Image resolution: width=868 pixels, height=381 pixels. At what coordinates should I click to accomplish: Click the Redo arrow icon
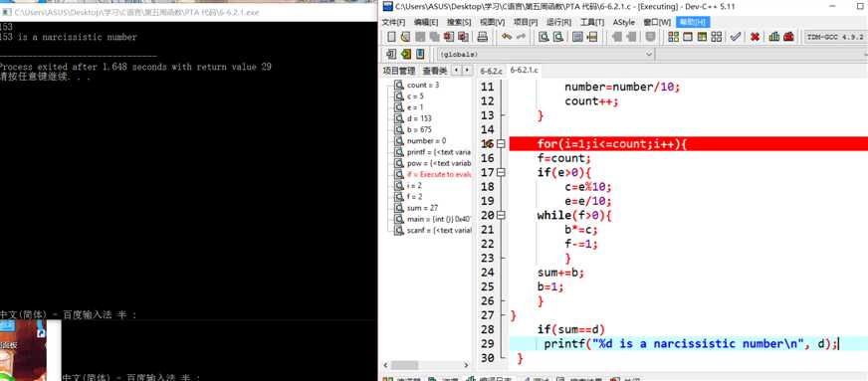click(x=521, y=37)
